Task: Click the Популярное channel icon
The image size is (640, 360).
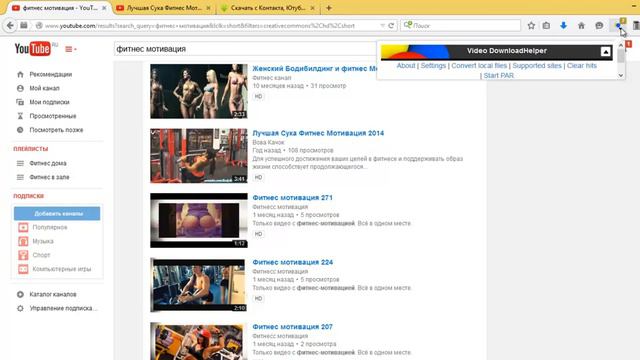Action: point(23,227)
